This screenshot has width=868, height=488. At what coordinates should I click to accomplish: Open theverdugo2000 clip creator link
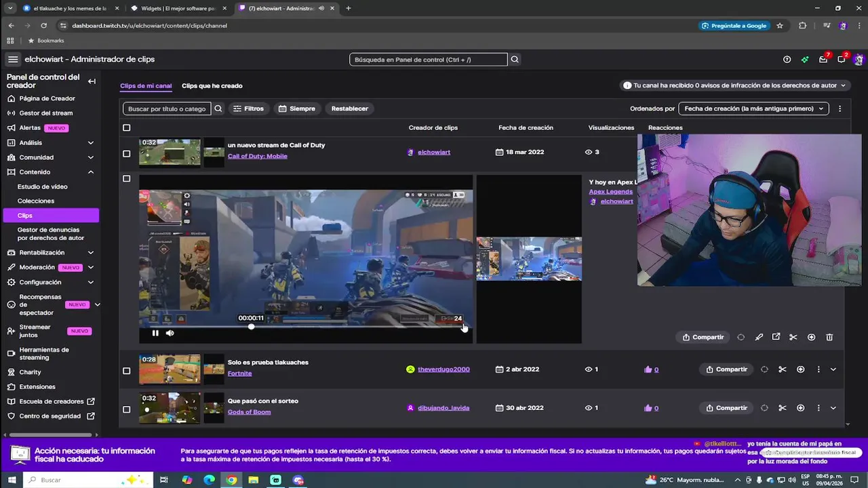[x=443, y=369]
